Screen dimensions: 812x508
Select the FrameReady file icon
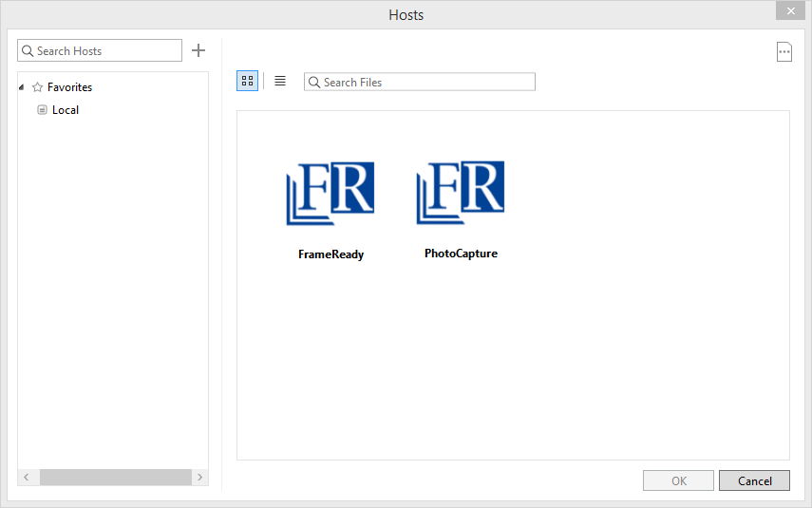coord(330,193)
